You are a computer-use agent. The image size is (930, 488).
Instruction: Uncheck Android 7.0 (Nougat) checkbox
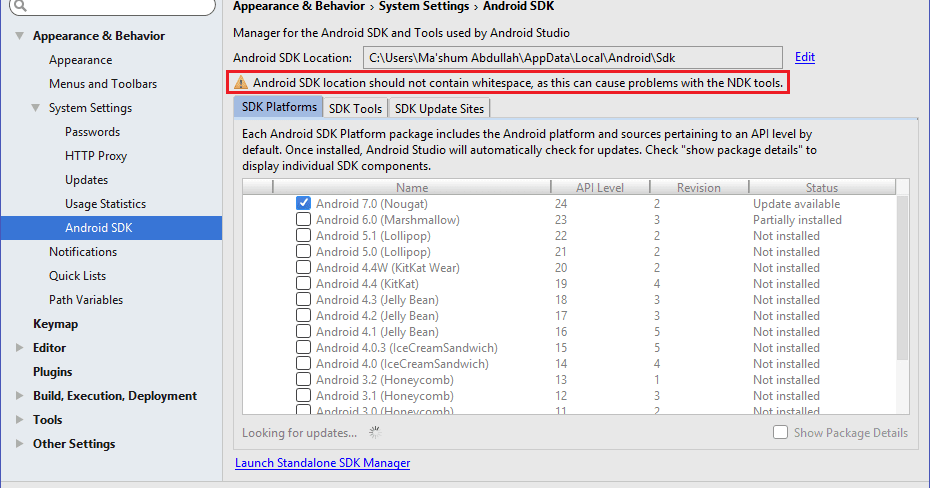(x=303, y=203)
